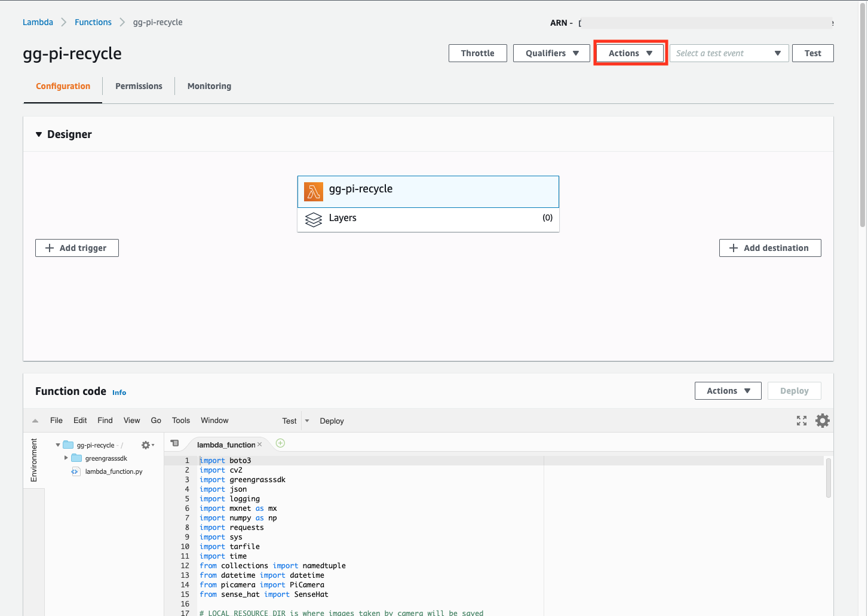Open the Environment side panel tab

pos(34,460)
